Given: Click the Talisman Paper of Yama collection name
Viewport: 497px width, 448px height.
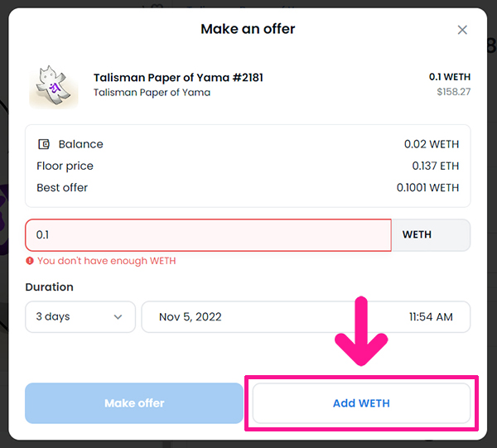Looking at the screenshot, I should tap(152, 93).
